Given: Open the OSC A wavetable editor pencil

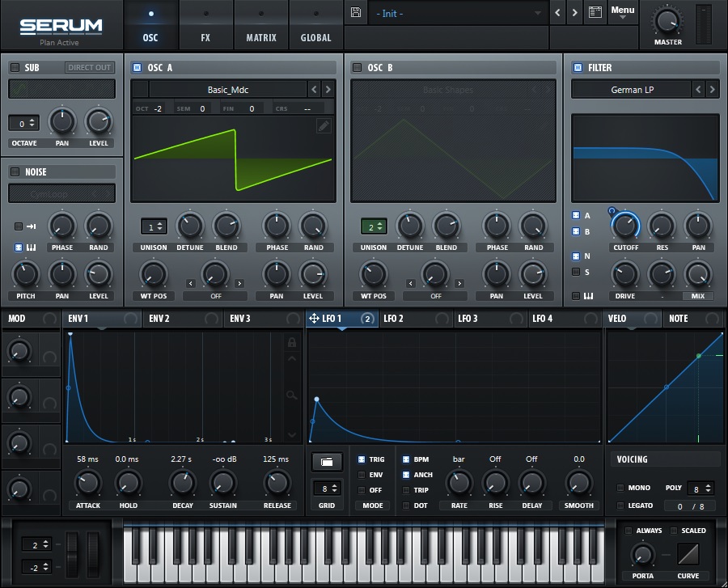Looking at the screenshot, I should 324,125.
